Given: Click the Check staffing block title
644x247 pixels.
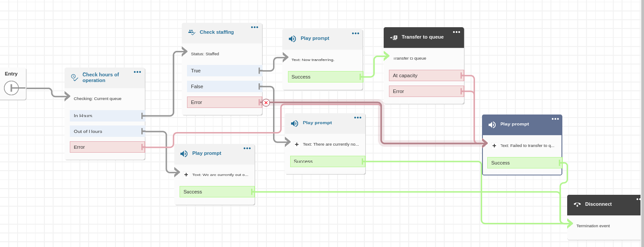Looking at the screenshot, I should pos(217,32).
